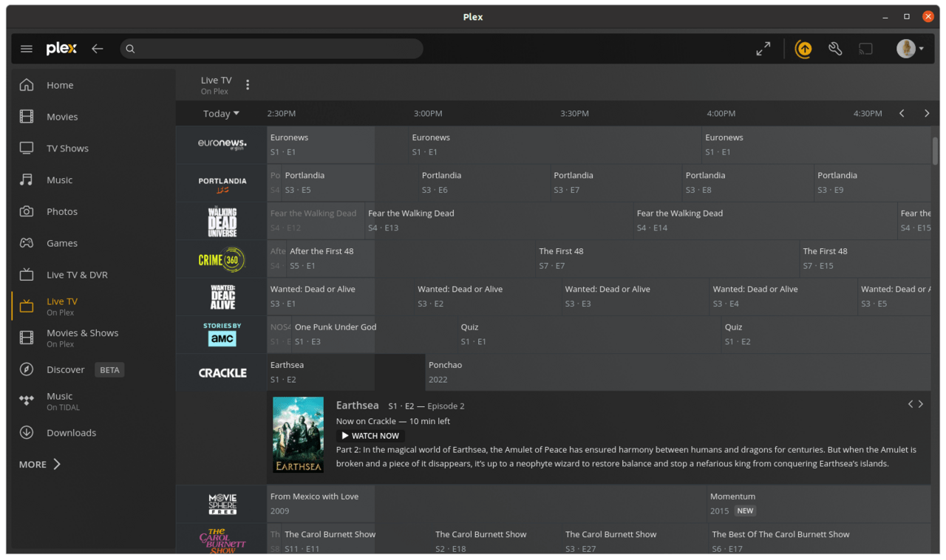
Task: Select the Crime 360 channel logo
Action: (x=222, y=259)
